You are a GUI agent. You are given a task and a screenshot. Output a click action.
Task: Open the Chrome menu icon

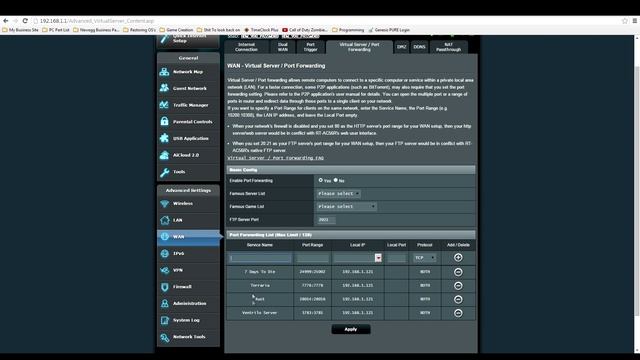coord(635,21)
